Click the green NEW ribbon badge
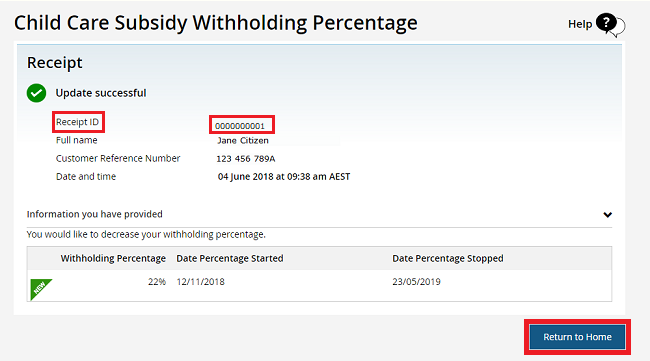 tap(41, 288)
